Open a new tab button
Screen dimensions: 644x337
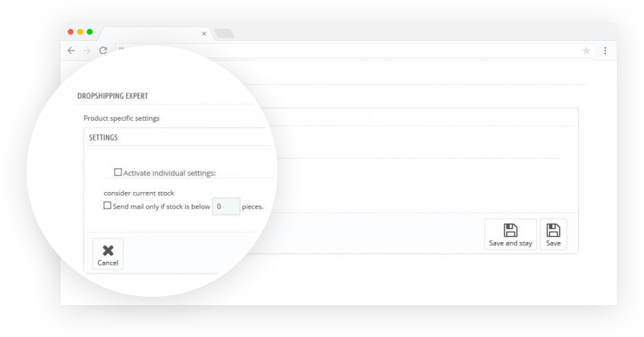click(225, 33)
